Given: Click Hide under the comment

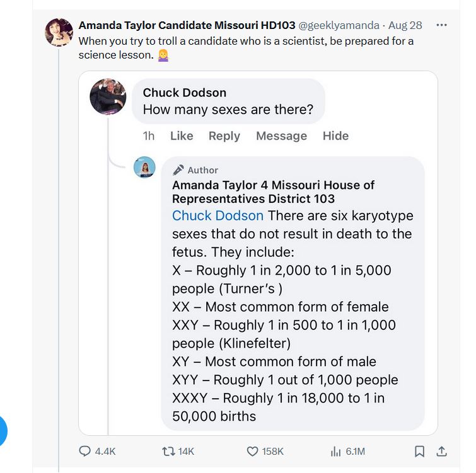Looking at the screenshot, I should click(335, 136).
